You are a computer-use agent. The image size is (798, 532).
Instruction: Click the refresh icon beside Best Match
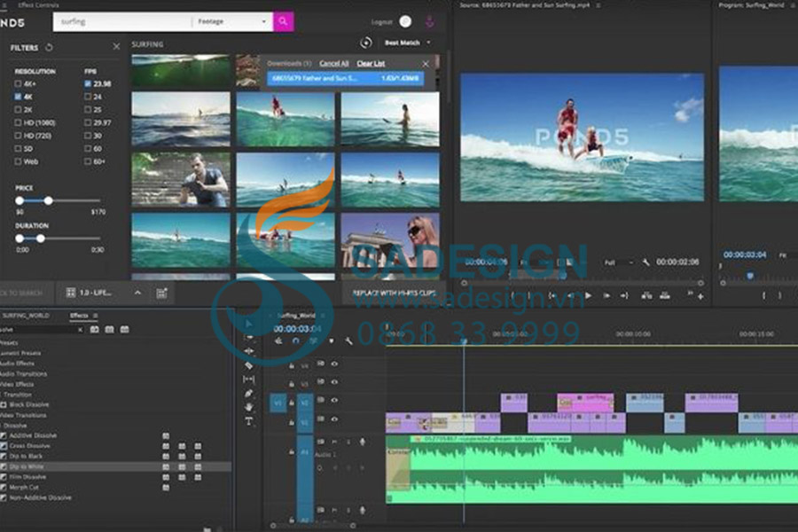[365, 43]
